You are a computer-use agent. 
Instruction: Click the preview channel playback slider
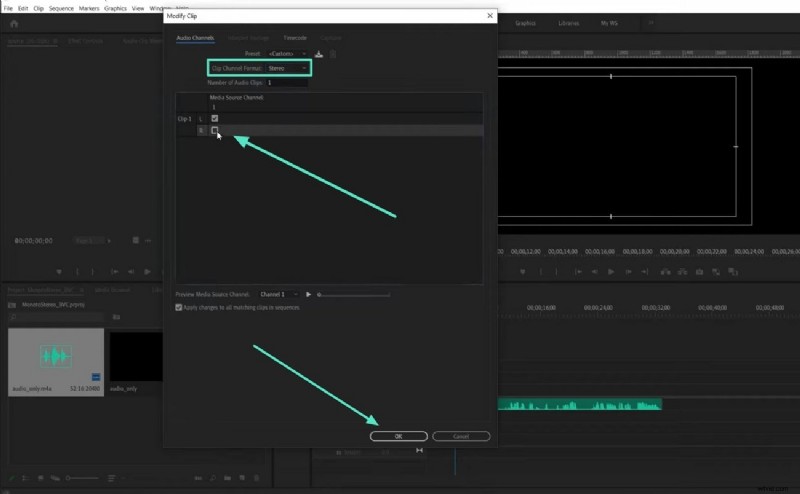354,294
